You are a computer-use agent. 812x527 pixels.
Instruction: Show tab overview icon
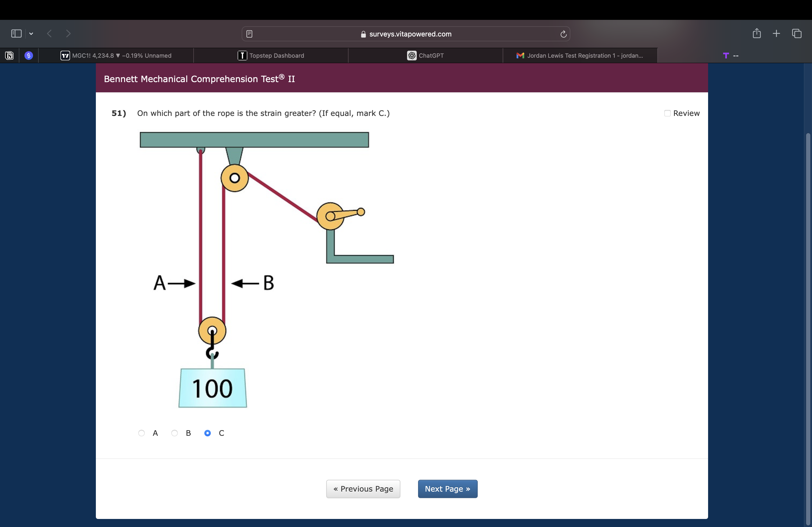[x=797, y=33]
